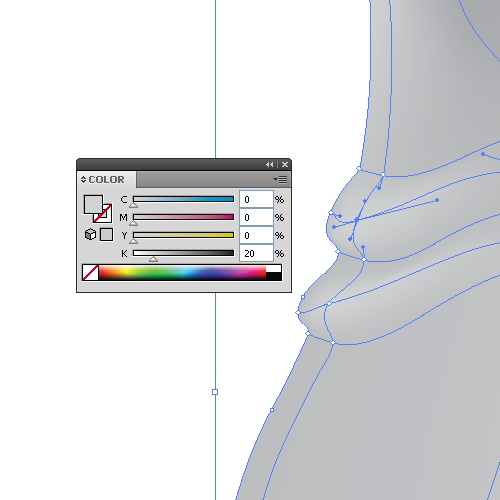Select white swatch at spectrum bar end
The height and width of the screenshot is (500, 500).
274,269
